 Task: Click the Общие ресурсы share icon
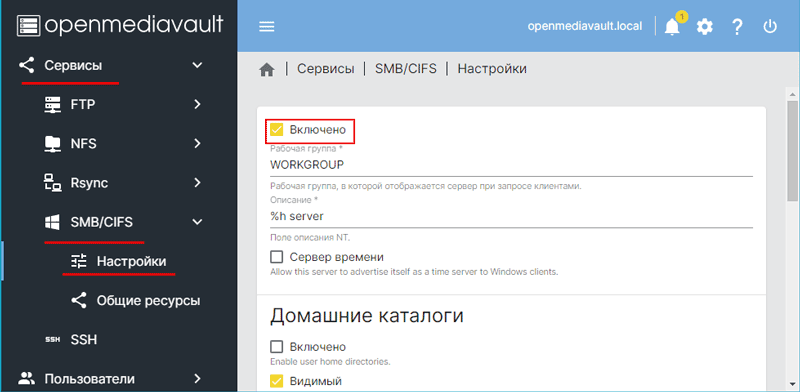tap(79, 301)
